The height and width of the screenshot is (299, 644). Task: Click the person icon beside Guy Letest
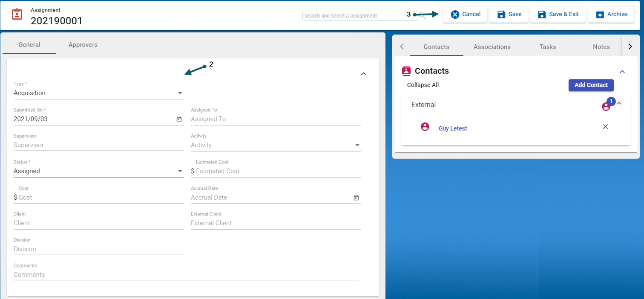pyautogui.click(x=425, y=127)
